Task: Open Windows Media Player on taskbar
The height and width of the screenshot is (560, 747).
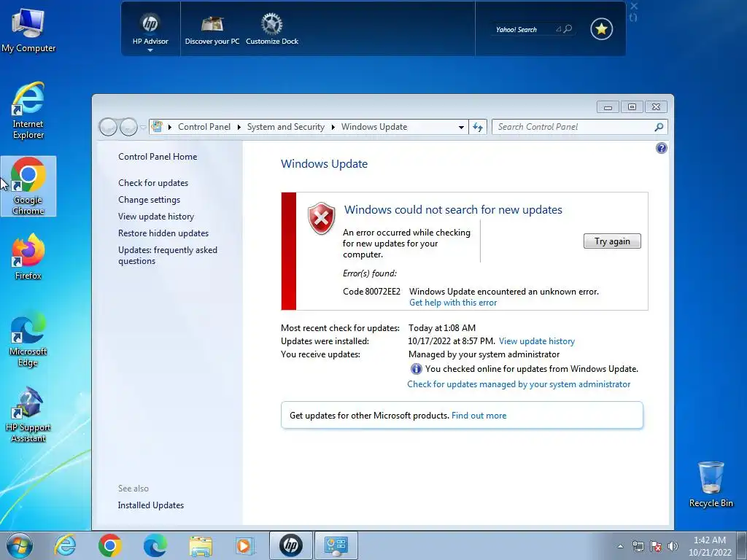Action: point(245,545)
